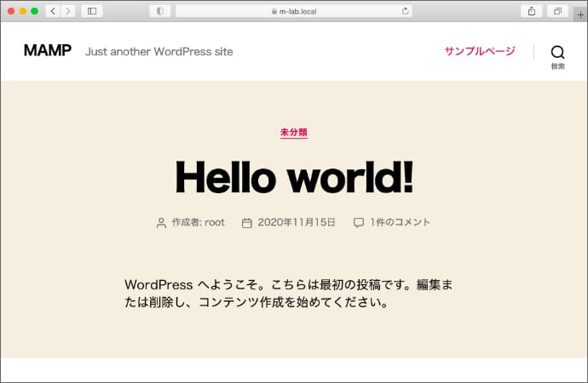
Task: Click the author person icon
Action: (161, 223)
